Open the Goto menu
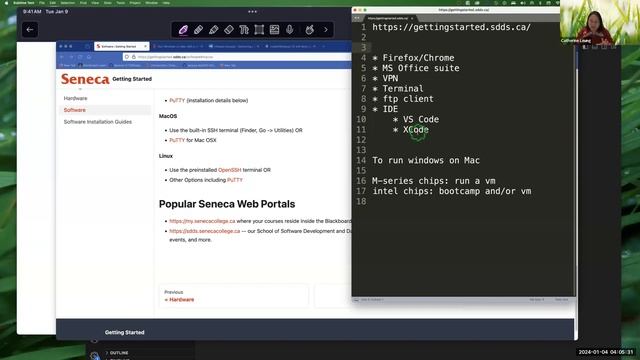 coord(108,2)
